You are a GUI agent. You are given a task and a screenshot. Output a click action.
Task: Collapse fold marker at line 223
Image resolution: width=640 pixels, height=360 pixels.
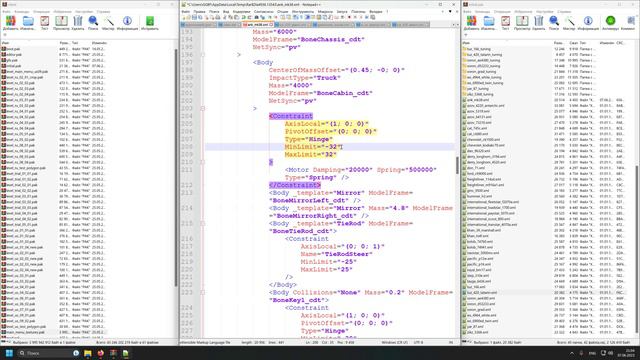click(202, 292)
